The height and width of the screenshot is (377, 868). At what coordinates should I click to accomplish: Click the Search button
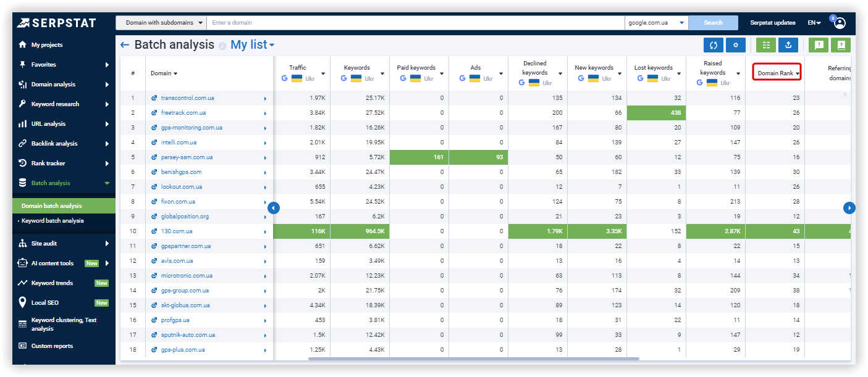pos(713,22)
